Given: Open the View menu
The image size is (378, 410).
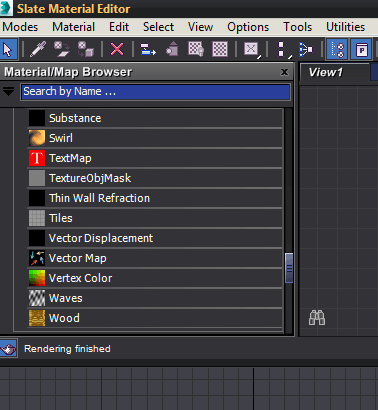Looking at the screenshot, I should point(200,27).
